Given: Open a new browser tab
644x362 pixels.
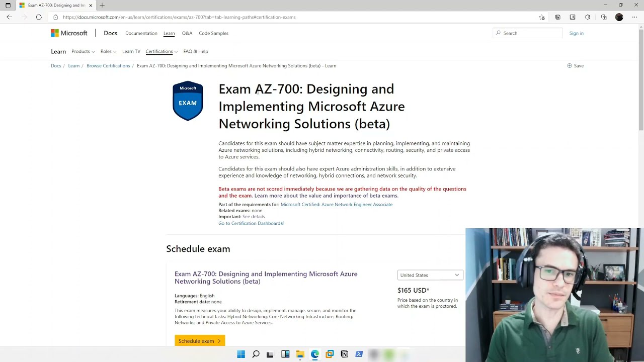Looking at the screenshot, I should [102, 5].
